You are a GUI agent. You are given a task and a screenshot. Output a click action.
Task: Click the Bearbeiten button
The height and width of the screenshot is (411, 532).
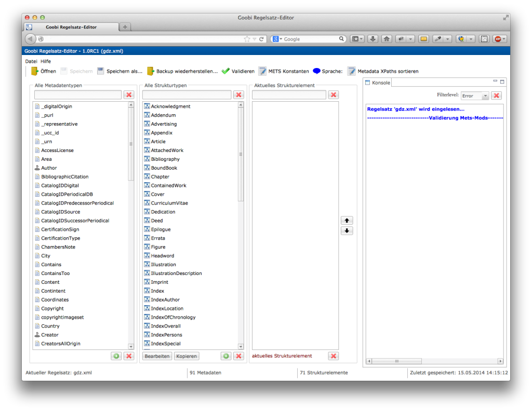tap(157, 356)
